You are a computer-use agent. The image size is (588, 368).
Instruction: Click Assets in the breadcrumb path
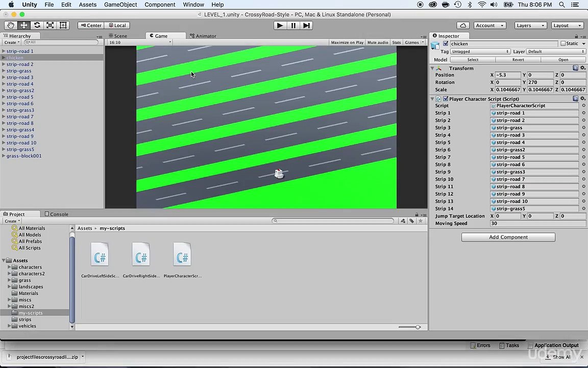[x=85, y=228]
